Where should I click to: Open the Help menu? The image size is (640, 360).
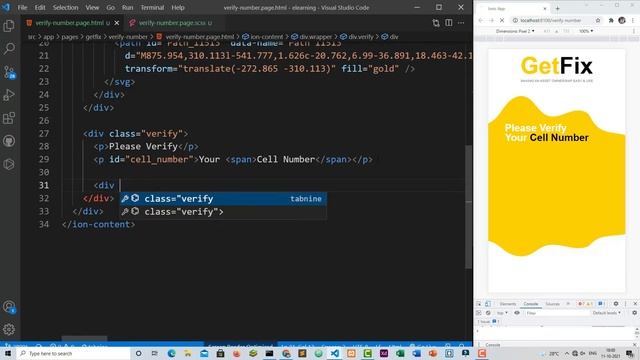[178, 7]
